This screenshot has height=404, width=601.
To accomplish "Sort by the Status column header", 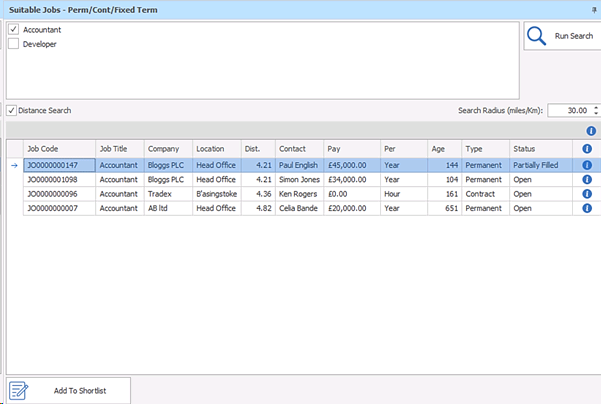I will [540, 149].
